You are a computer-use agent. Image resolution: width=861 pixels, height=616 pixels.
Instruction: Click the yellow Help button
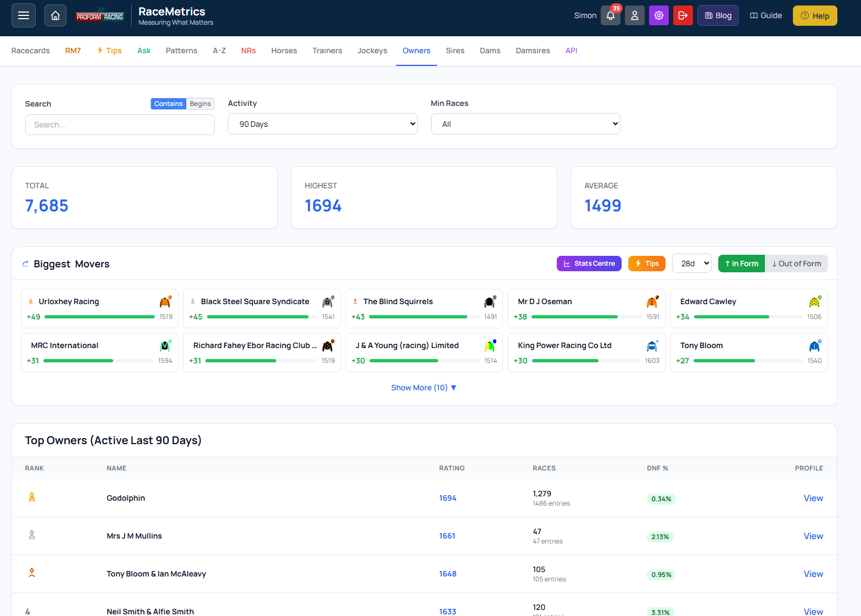point(815,15)
